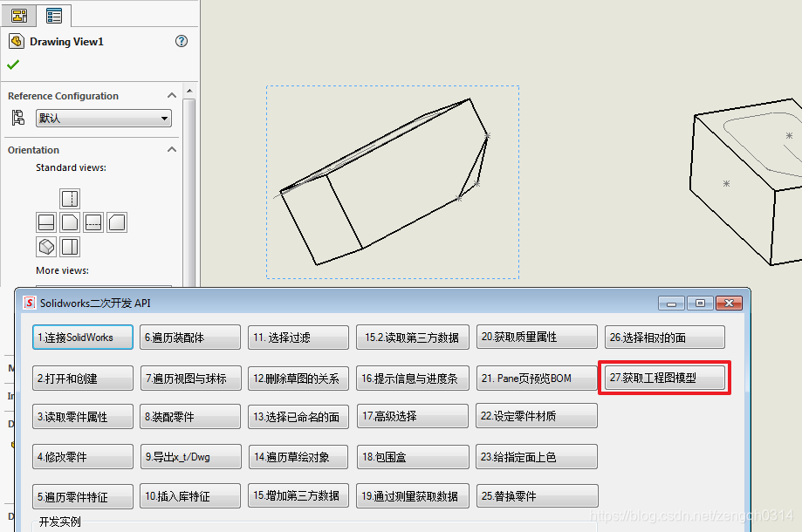Viewport: 802px width, 532px height.
Task: Click 1.连接SolidWorks button
Action: [83, 338]
